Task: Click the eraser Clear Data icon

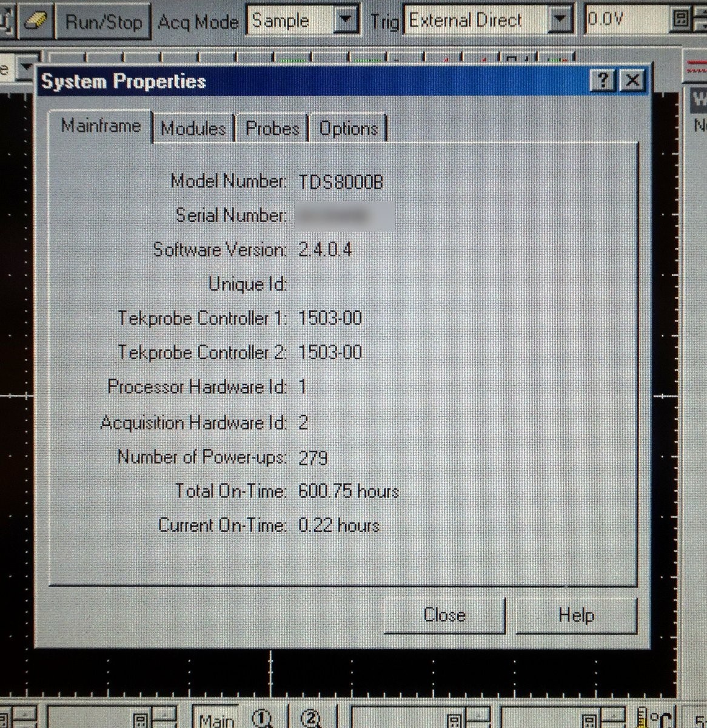Action: coord(36,20)
